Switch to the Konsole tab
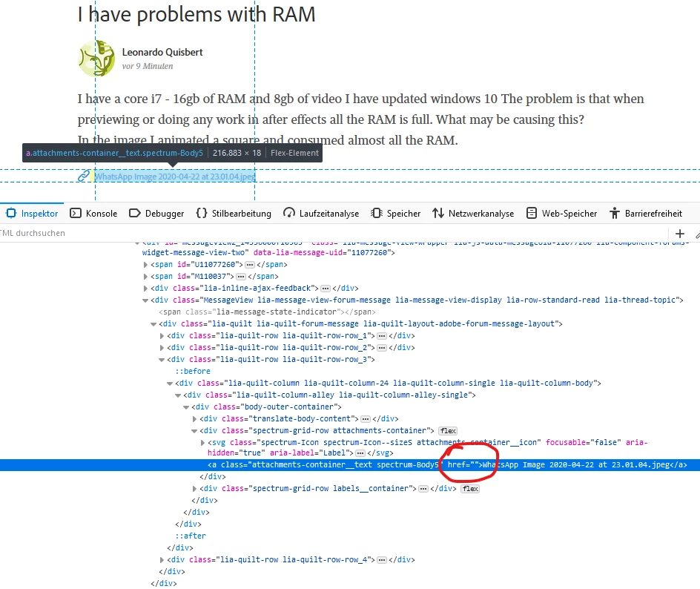The width and height of the screenshot is (700, 589). pos(93,214)
